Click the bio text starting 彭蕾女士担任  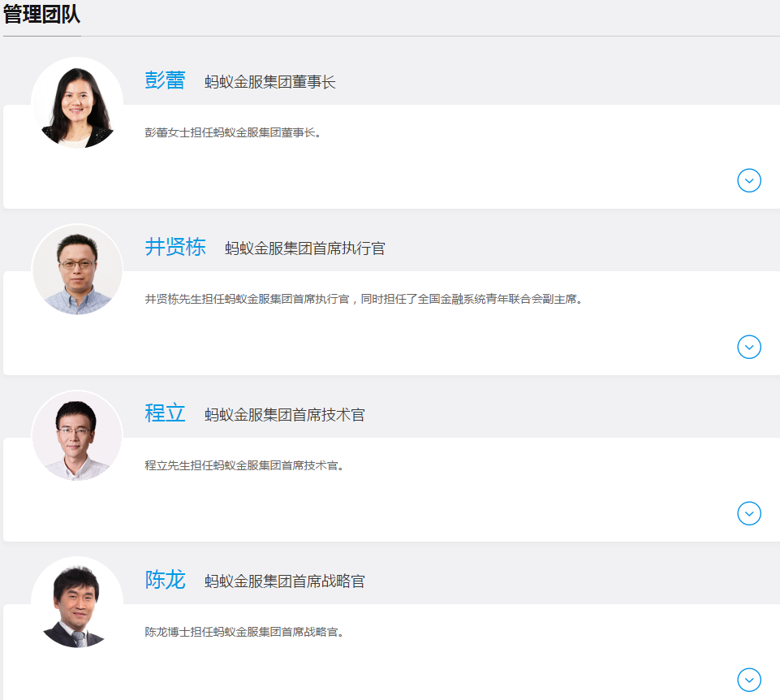(x=233, y=132)
